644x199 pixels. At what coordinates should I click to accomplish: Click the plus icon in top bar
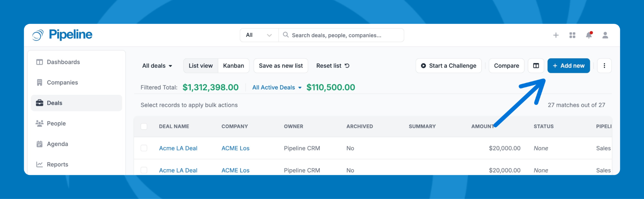click(556, 35)
